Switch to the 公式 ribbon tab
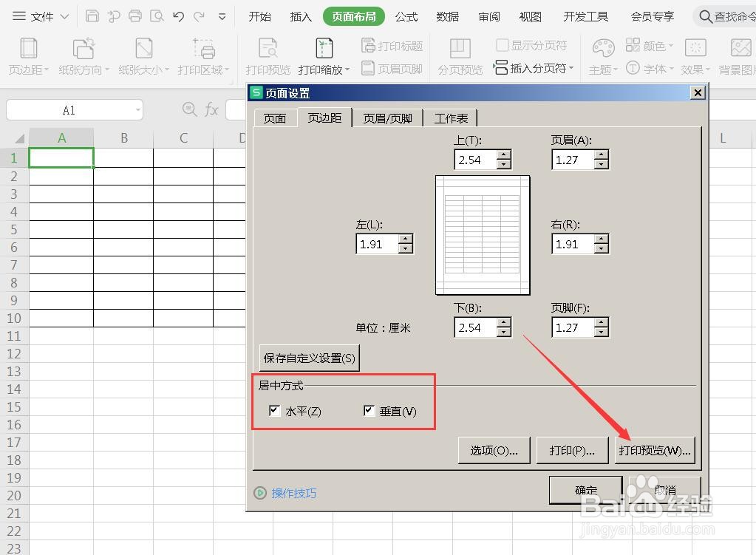Image resolution: width=756 pixels, height=555 pixels. coord(406,17)
